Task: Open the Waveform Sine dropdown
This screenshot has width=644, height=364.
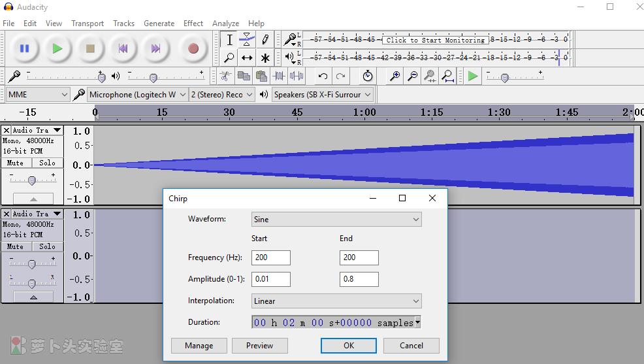Action: [x=336, y=220]
